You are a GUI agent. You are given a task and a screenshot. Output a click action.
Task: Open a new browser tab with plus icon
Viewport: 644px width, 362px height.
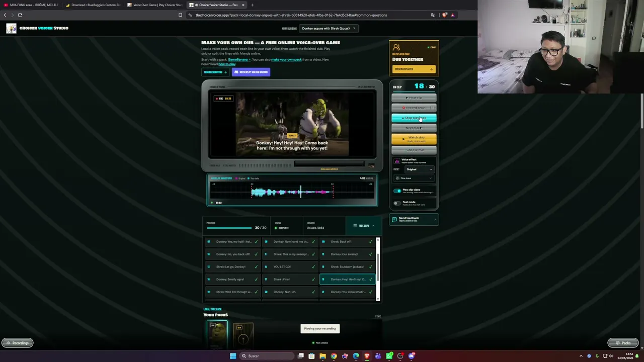(253, 5)
